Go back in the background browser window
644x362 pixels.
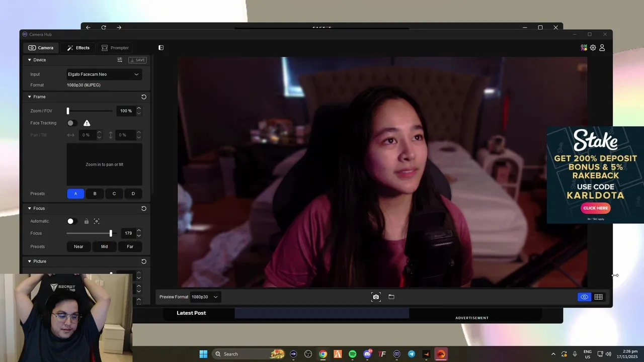(88, 28)
